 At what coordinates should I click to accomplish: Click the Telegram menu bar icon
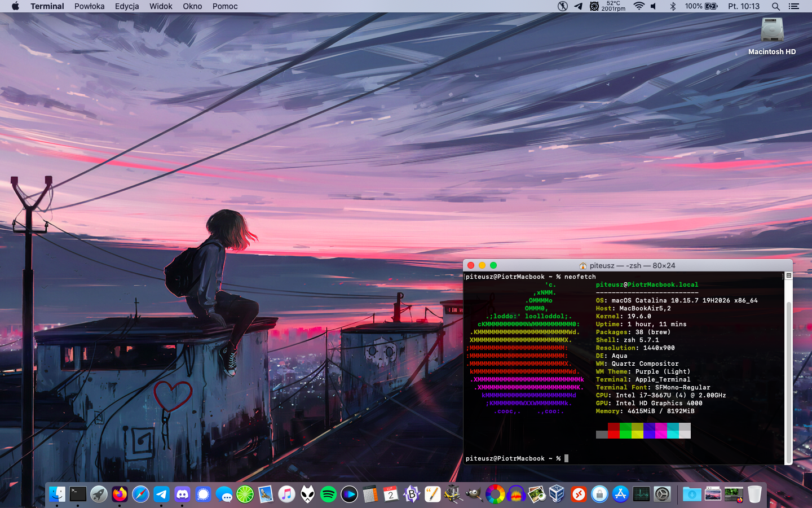(x=579, y=6)
